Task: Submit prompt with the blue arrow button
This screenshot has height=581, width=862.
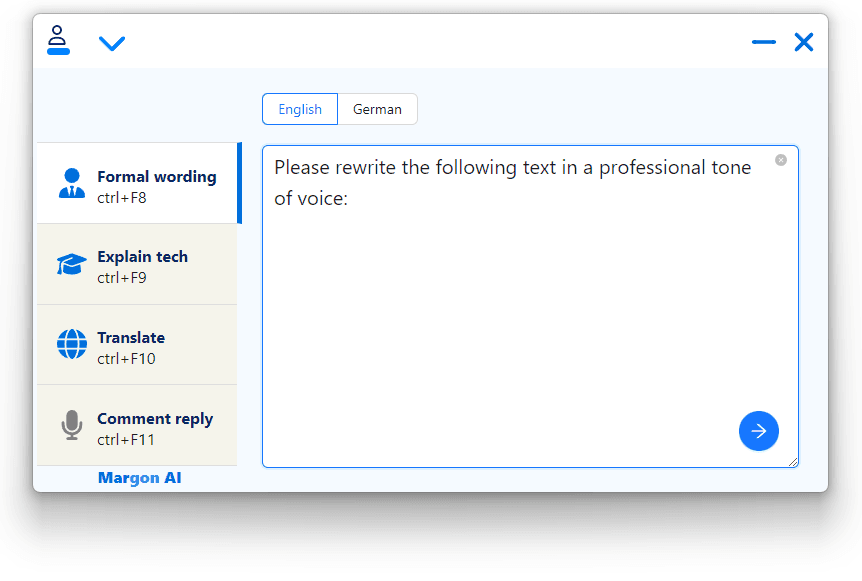Action: (759, 431)
